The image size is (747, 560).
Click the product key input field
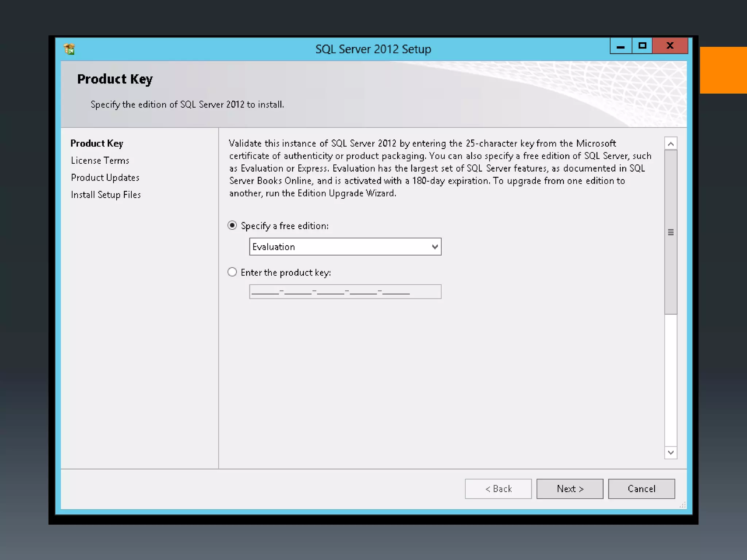point(345,292)
